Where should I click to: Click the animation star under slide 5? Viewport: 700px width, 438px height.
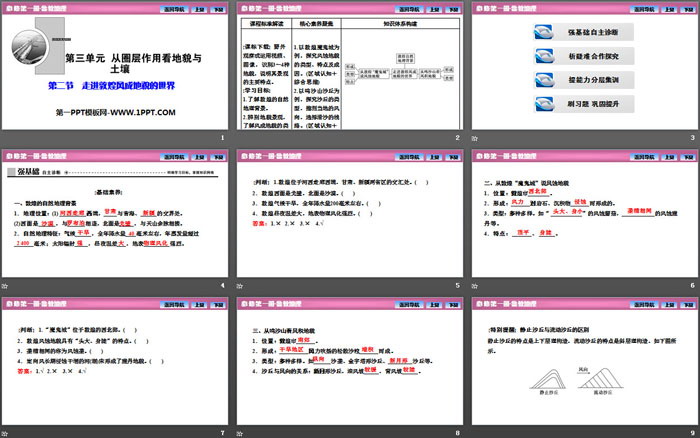coord(240,286)
